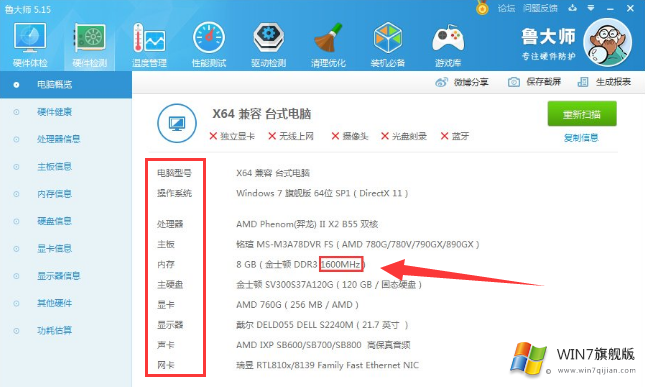Open the 问题反馈 feedback link
Viewport: 645px width, 387px height.
pos(541,8)
